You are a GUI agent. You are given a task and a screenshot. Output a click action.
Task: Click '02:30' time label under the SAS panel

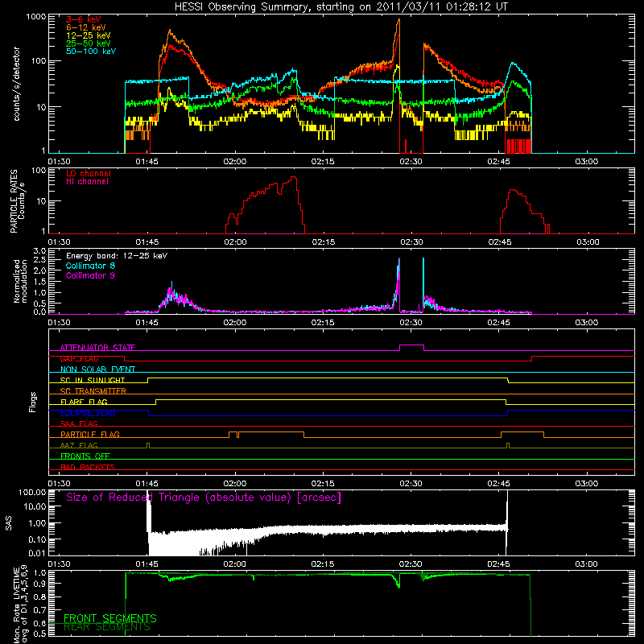click(x=411, y=564)
